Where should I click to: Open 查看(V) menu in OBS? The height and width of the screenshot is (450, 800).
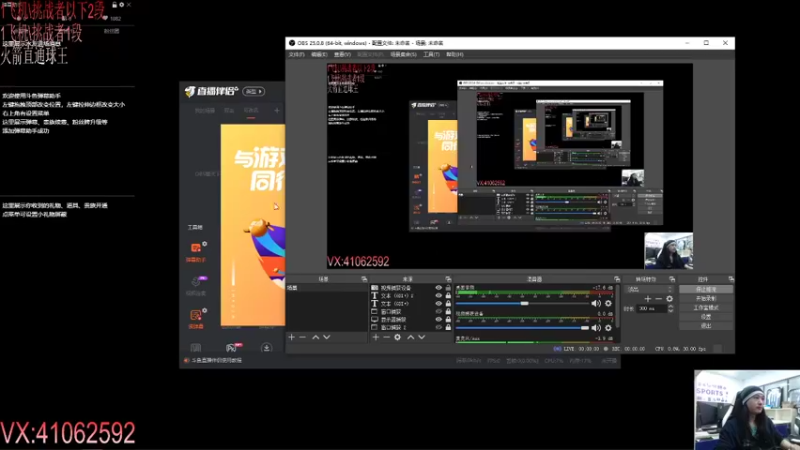point(342,55)
